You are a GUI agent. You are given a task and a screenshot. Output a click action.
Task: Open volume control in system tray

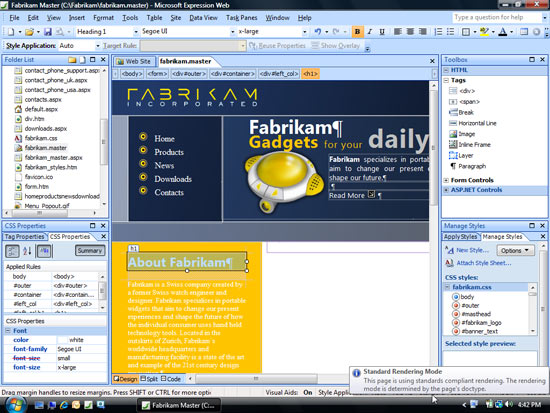click(x=509, y=405)
